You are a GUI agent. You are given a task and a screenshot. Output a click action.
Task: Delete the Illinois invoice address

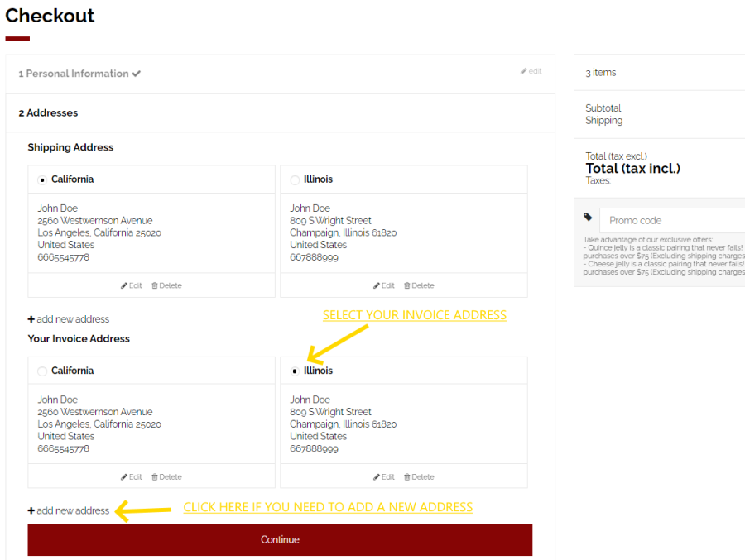419,476
